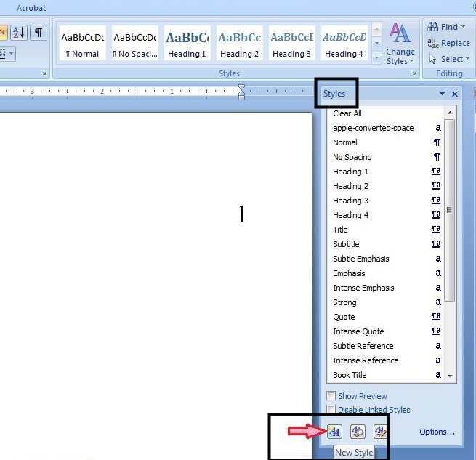Image resolution: width=476 pixels, height=460 pixels.
Task: Click the Sort A-Z icon
Action: (19, 33)
